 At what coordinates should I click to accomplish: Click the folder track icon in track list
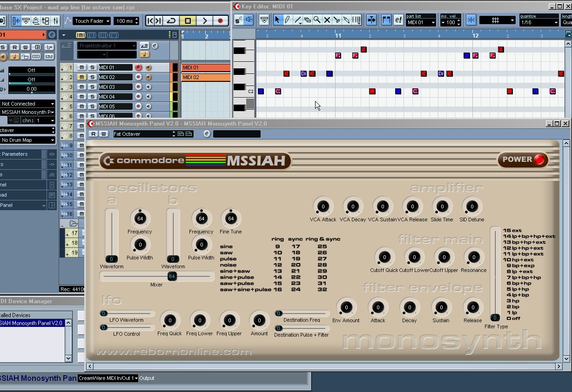[73, 224]
